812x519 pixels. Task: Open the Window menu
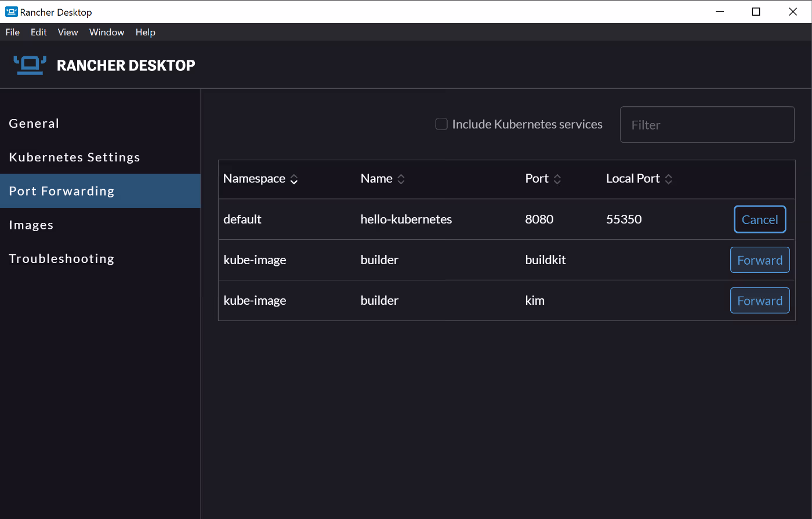(x=107, y=32)
